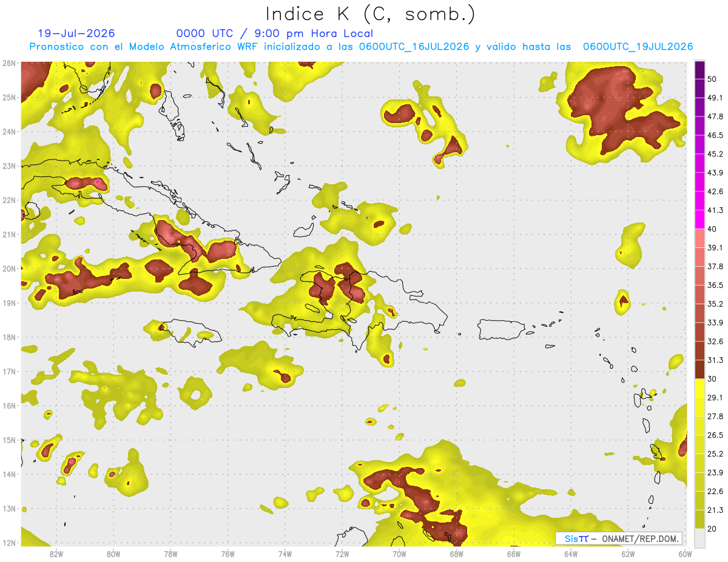Click the '72W' longitude label
This screenshot has height=562, width=728.
tap(342, 554)
